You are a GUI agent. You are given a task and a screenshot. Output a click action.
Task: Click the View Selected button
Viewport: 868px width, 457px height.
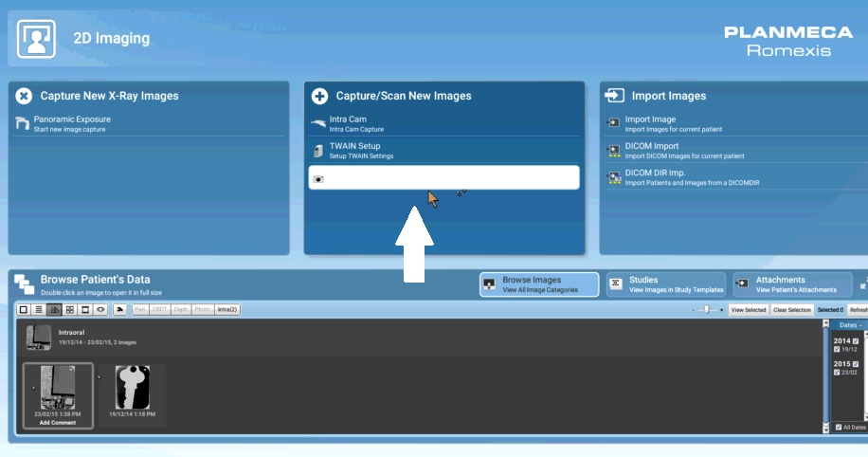(x=749, y=310)
